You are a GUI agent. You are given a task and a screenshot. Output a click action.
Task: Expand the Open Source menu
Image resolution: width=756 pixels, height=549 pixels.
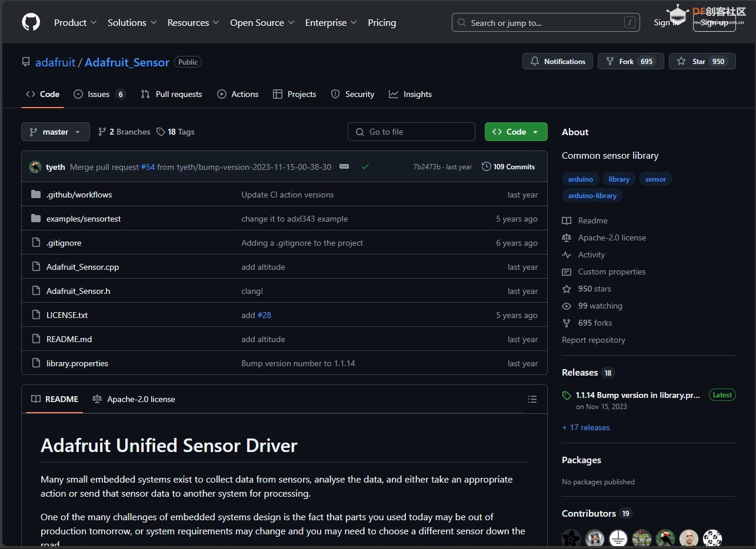(262, 22)
